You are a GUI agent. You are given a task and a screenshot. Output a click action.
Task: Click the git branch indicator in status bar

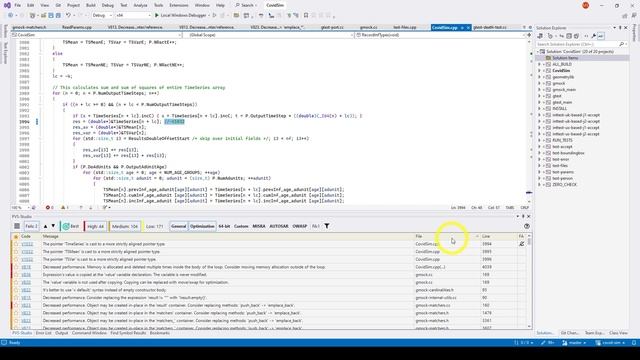click(574, 343)
